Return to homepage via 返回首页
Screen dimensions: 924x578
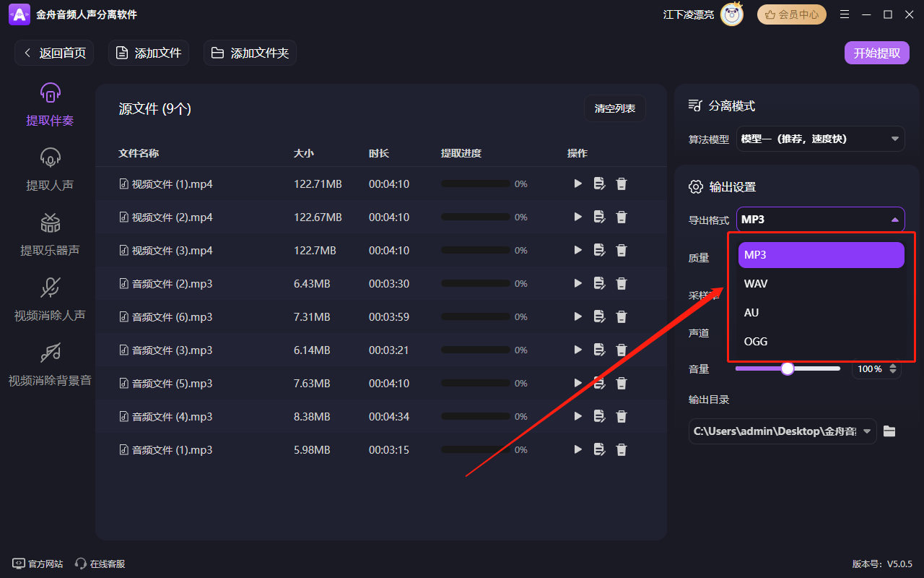click(x=54, y=52)
